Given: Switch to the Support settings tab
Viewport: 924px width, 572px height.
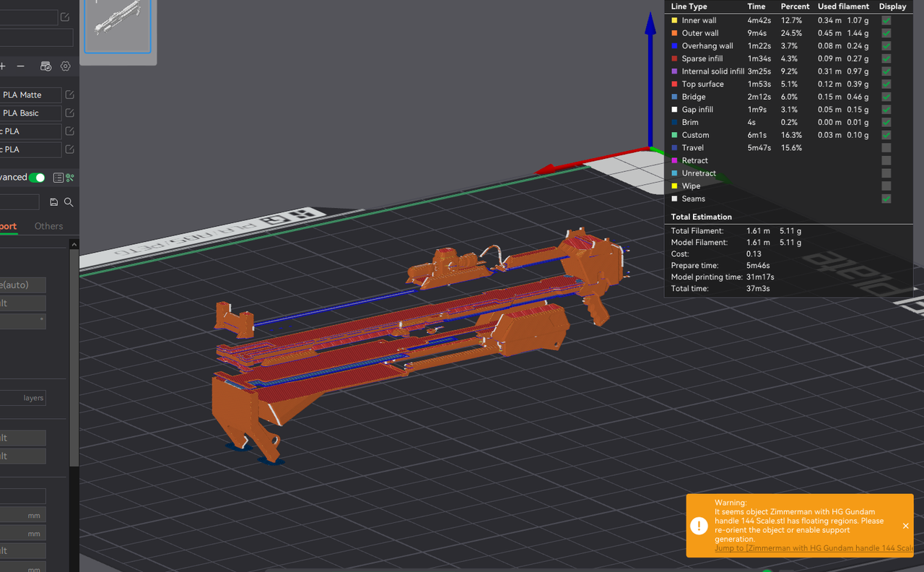Looking at the screenshot, I should (8, 226).
